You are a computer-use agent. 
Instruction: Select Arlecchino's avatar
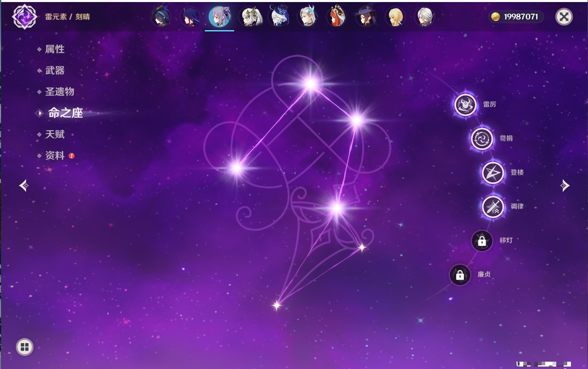pos(424,17)
